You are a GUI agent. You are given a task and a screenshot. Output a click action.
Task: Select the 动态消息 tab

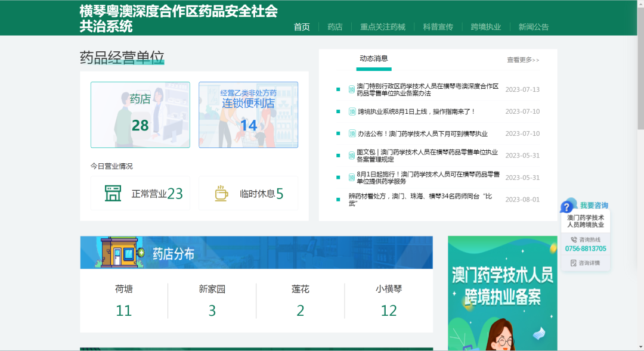pyautogui.click(x=374, y=58)
